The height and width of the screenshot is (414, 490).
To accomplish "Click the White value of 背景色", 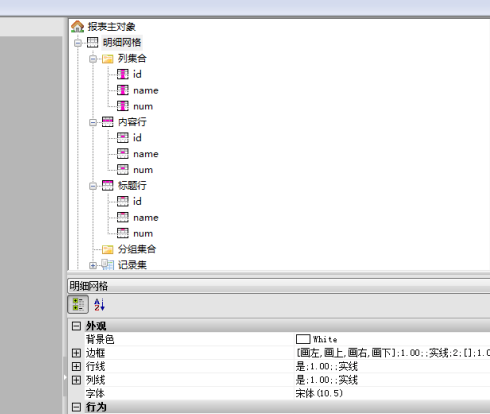I will point(325,339).
